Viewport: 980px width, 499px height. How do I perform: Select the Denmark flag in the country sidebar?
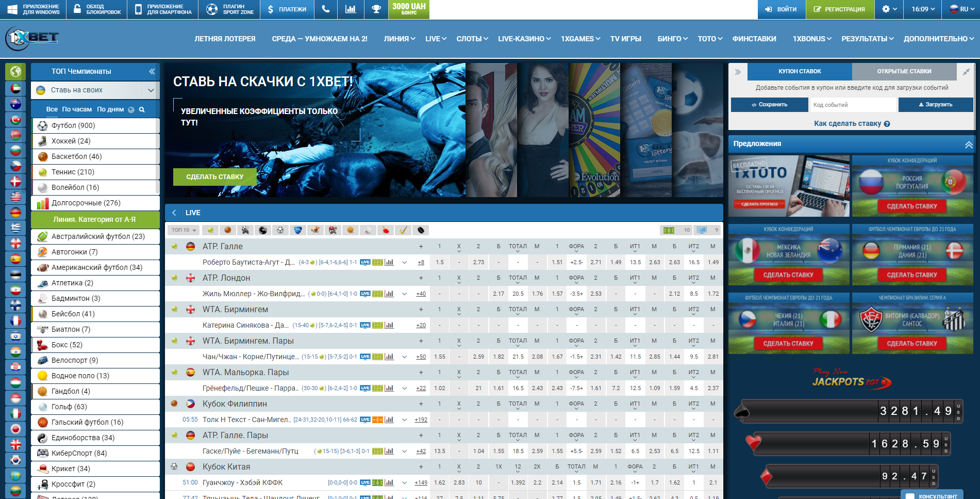tap(15, 182)
